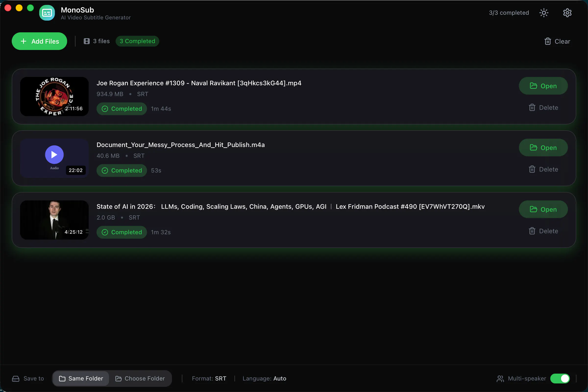The image size is (588, 392).
Task: Select the Choose Folder save option
Action: (x=140, y=379)
